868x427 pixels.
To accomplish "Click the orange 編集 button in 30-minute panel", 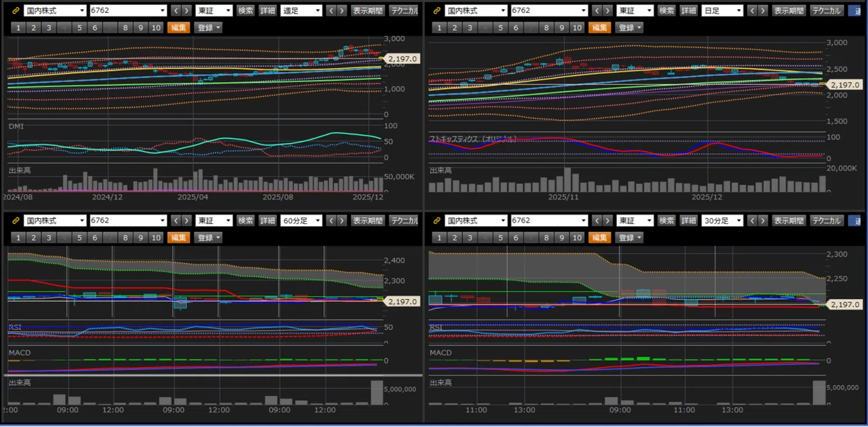I will [x=600, y=237].
